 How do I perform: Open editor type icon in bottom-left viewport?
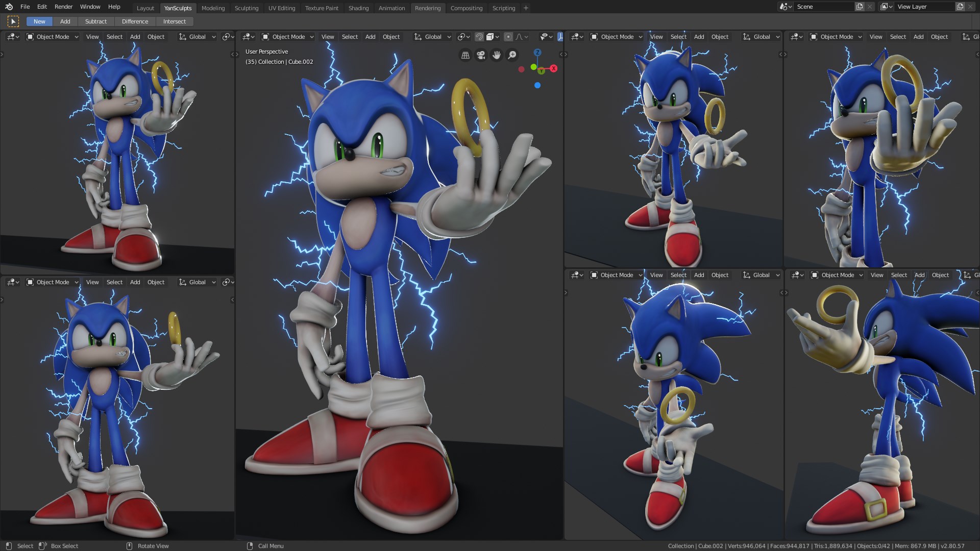click(x=13, y=282)
